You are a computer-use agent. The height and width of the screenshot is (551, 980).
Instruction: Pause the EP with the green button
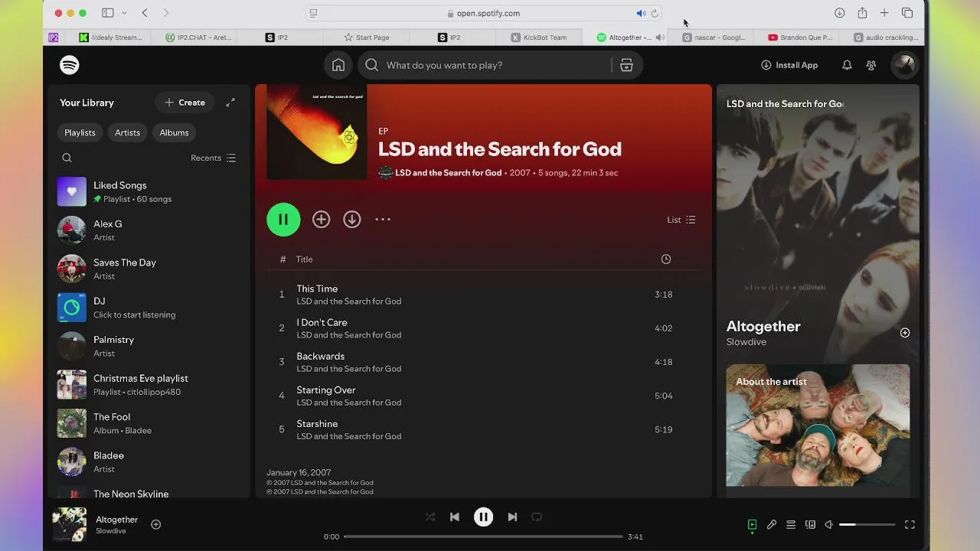point(283,220)
